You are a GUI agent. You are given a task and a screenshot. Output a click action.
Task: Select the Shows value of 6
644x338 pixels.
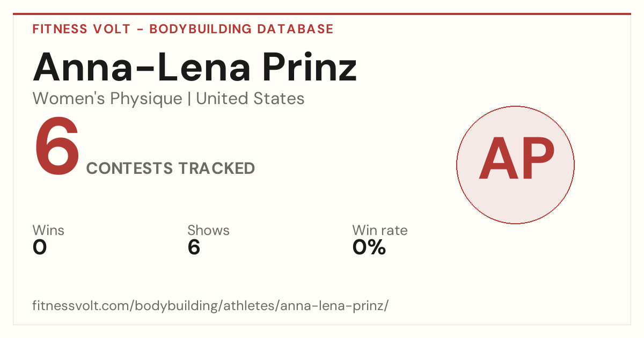pos(194,247)
